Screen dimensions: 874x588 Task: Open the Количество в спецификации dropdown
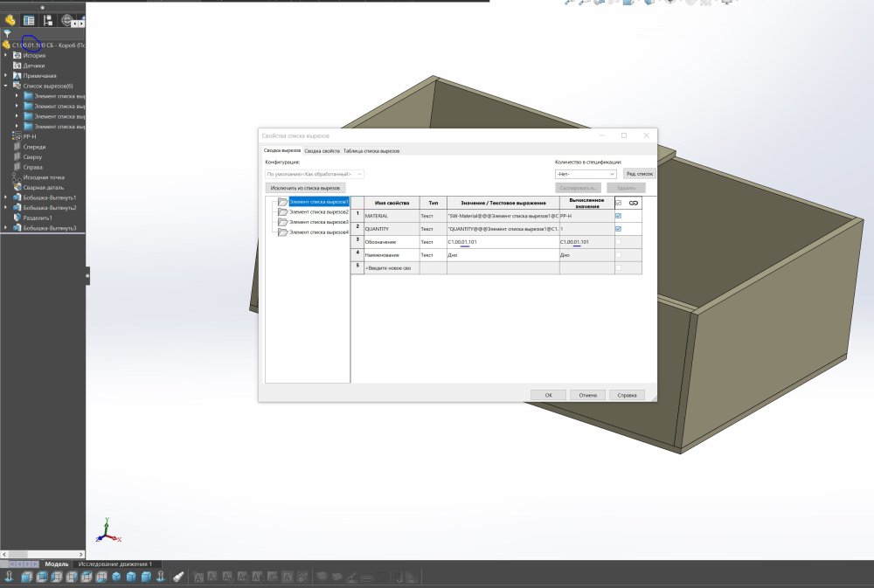(x=586, y=174)
